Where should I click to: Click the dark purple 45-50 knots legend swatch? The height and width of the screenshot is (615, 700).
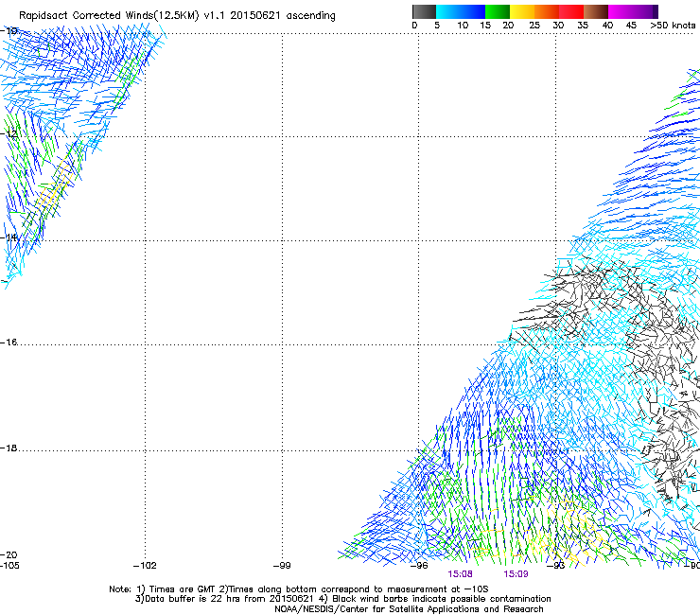(645, 11)
